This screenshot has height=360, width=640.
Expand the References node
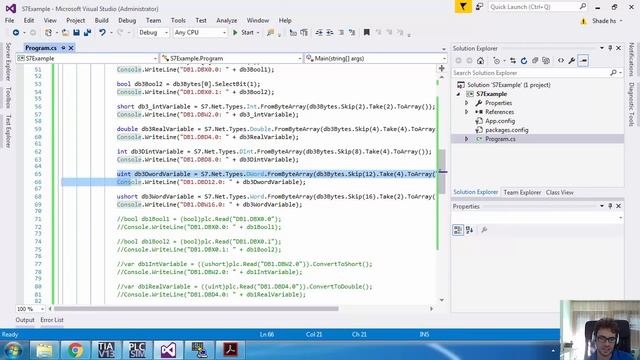467,112
